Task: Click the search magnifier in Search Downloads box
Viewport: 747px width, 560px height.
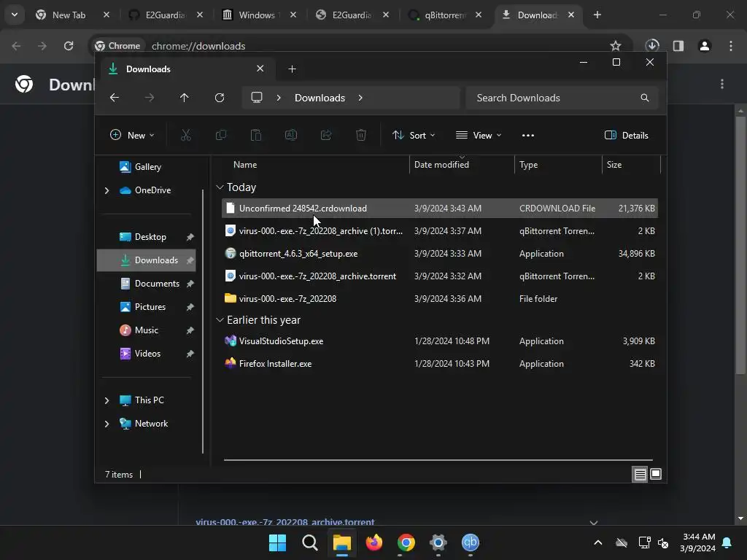Action: point(645,98)
